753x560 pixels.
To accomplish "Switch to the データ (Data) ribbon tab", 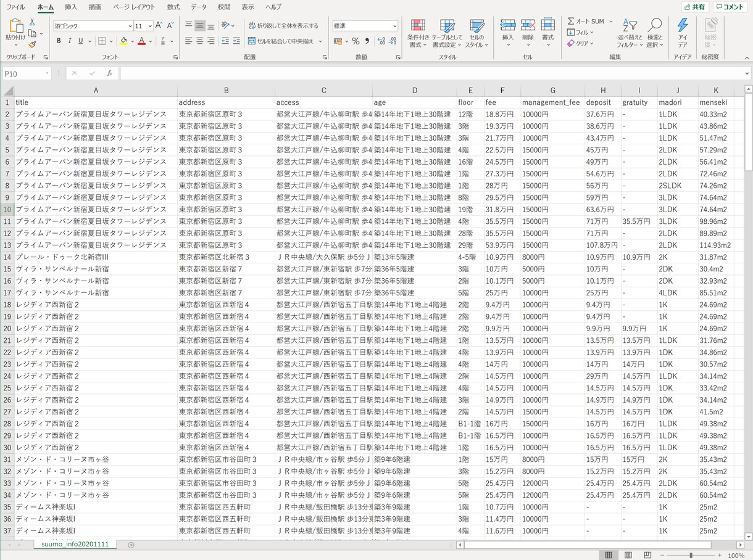I will 199,7.
